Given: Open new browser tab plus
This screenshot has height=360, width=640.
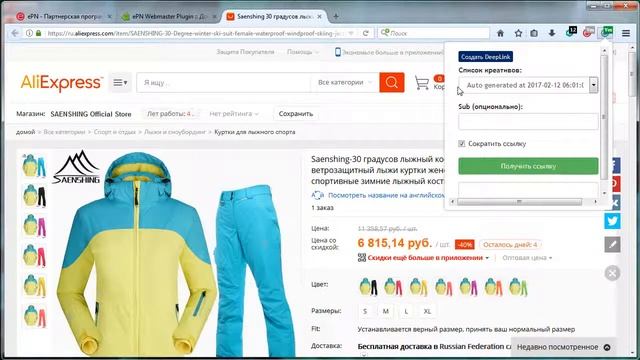Looking at the screenshot, I should pyautogui.click(x=336, y=16).
